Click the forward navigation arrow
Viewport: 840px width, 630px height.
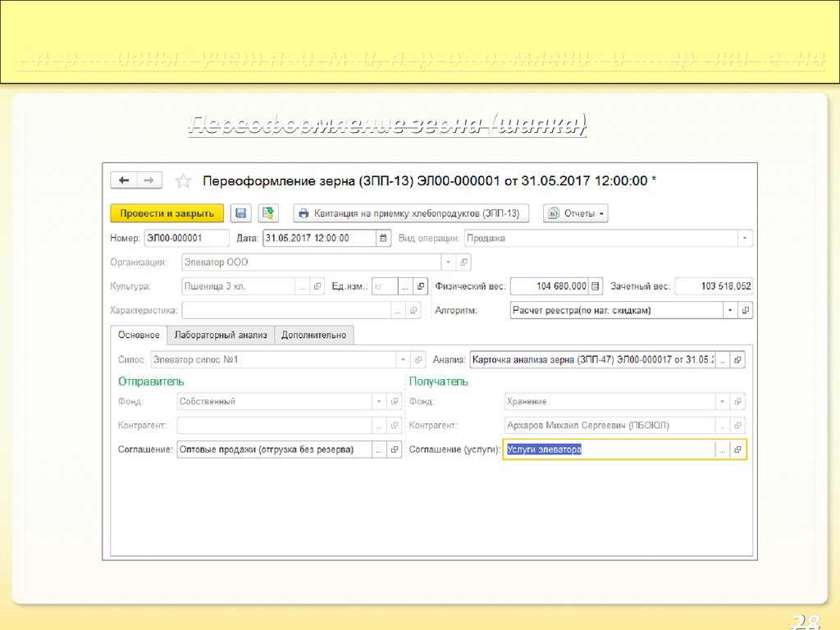click(148, 180)
